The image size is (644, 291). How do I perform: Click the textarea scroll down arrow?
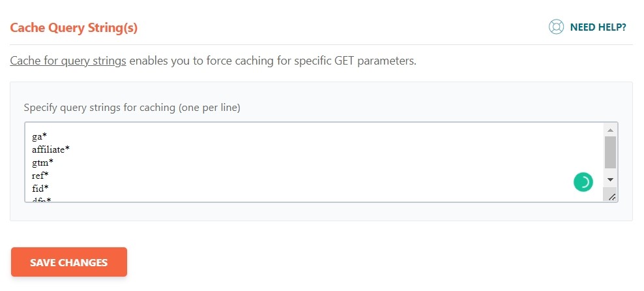click(610, 179)
